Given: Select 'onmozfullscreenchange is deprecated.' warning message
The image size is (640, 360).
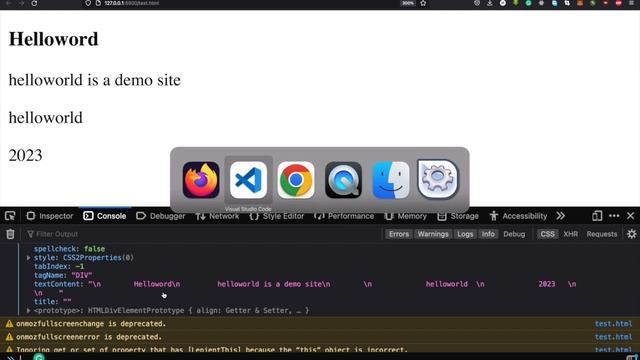Looking at the screenshot, I should (x=91, y=324).
